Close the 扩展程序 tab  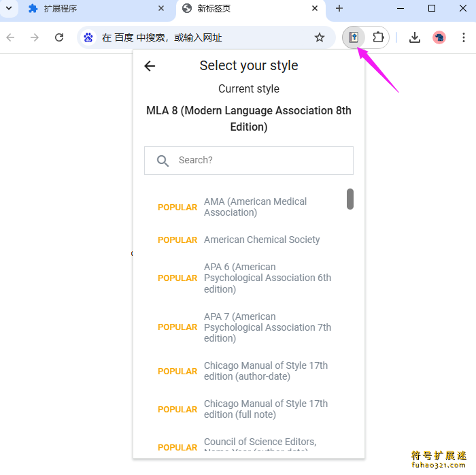(161, 8)
